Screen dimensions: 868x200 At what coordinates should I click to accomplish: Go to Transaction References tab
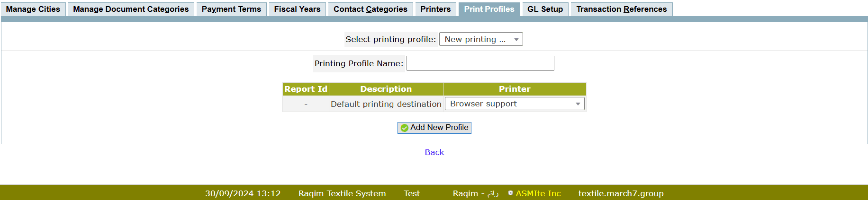[621, 9]
